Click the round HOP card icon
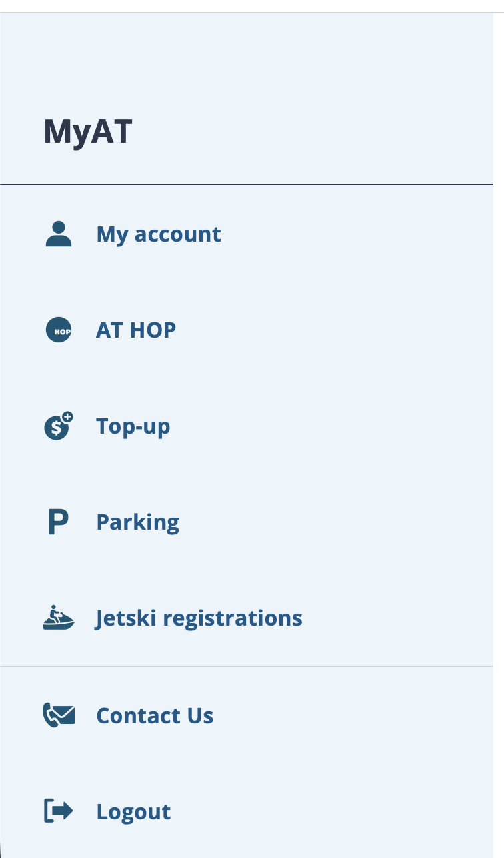Viewport: 504px width, 858px height. click(59, 330)
